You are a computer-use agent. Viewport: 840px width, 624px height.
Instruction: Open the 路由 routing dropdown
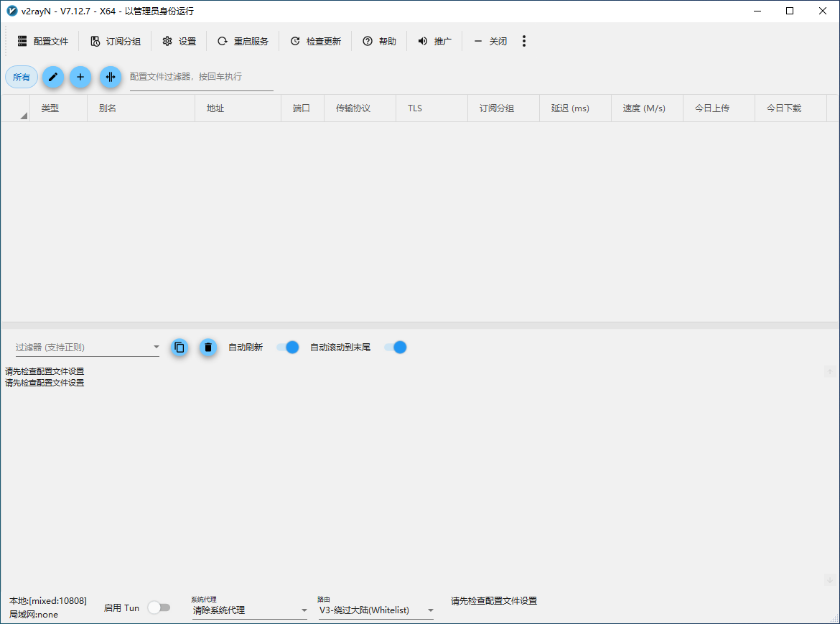[376, 610]
